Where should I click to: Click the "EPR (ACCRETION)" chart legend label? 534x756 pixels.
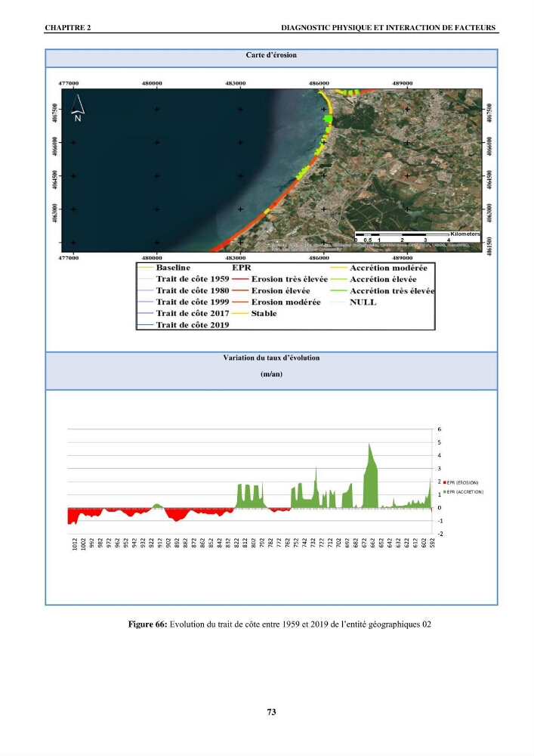pyautogui.click(x=465, y=492)
